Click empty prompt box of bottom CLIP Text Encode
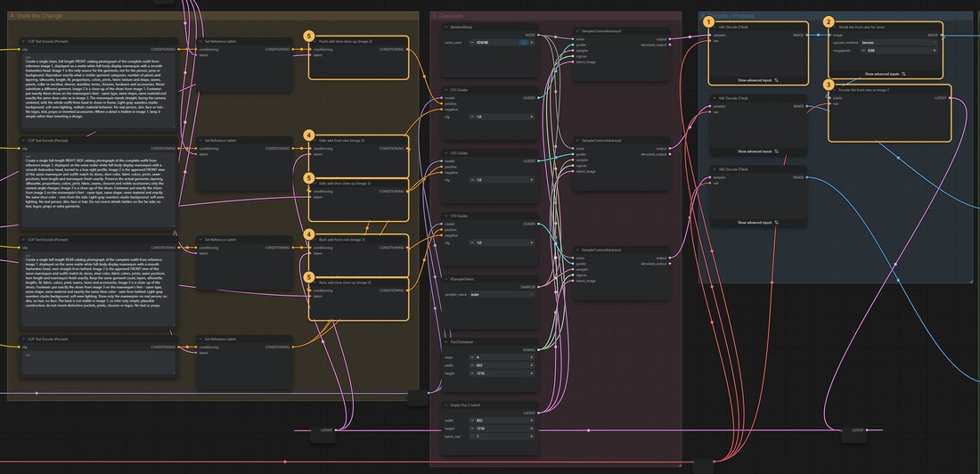This screenshot has height=474, width=980. (x=99, y=363)
